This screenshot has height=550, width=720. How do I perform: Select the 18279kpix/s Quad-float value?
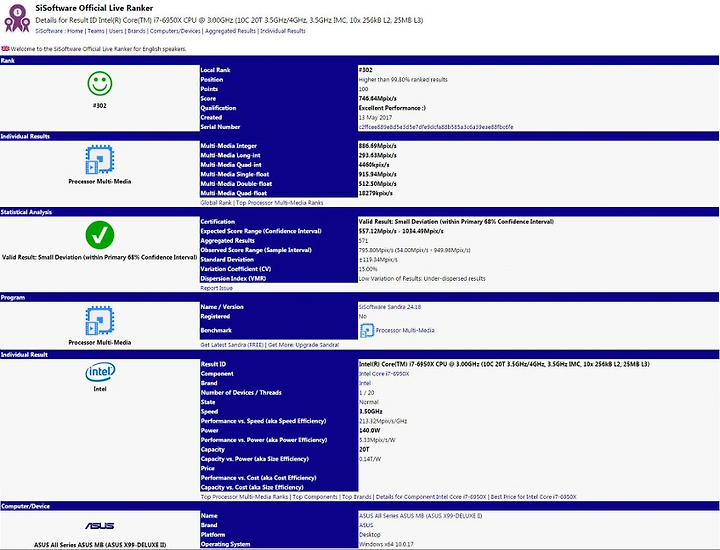pyautogui.click(x=376, y=193)
